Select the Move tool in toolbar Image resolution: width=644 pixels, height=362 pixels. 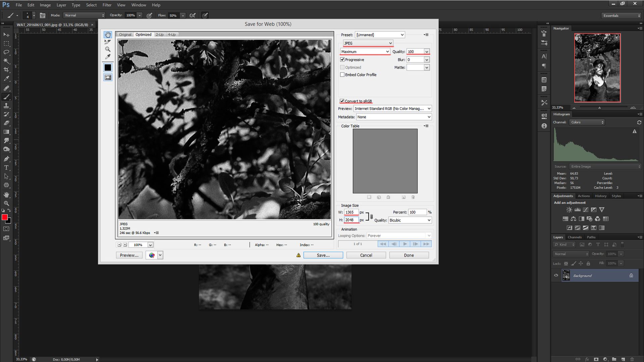pos(6,35)
